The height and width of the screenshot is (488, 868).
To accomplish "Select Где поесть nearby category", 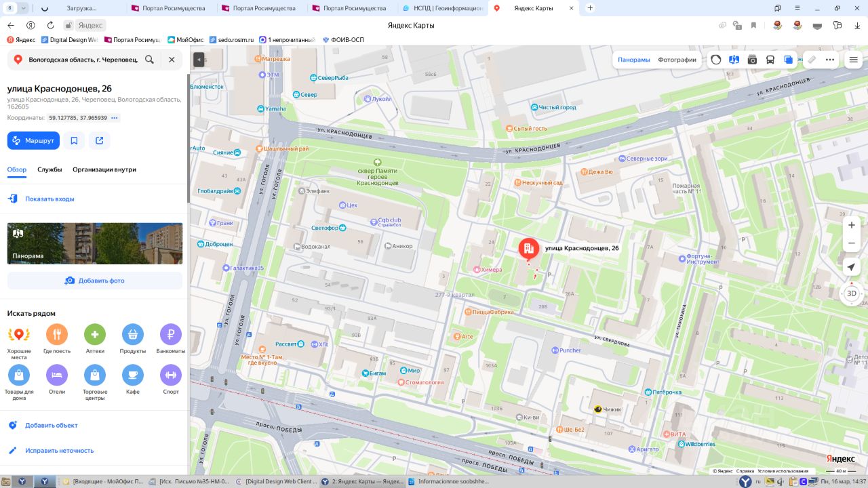I will (x=57, y=340).
